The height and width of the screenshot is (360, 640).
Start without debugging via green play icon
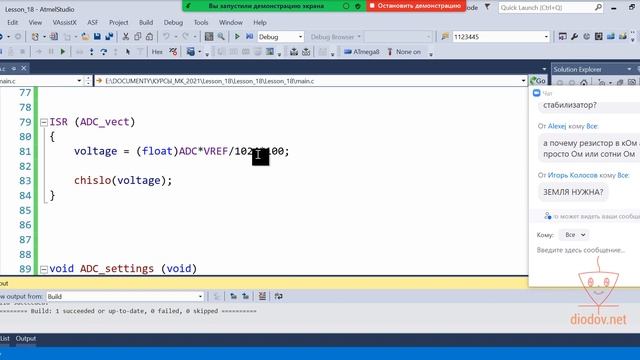237,37
